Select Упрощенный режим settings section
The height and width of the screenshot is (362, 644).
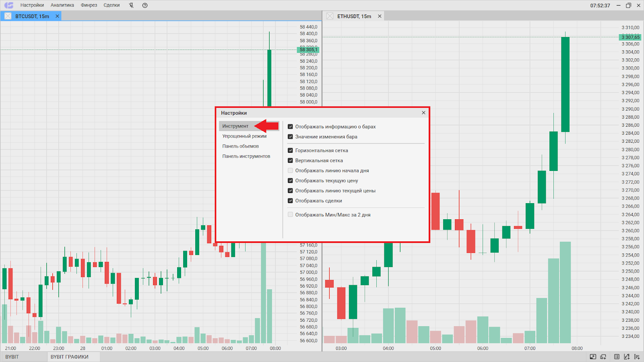(244, 136)
